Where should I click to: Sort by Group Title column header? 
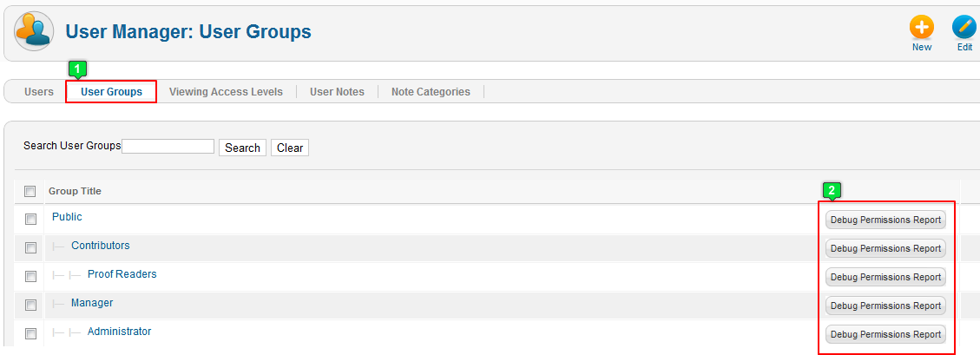[75, 191]
